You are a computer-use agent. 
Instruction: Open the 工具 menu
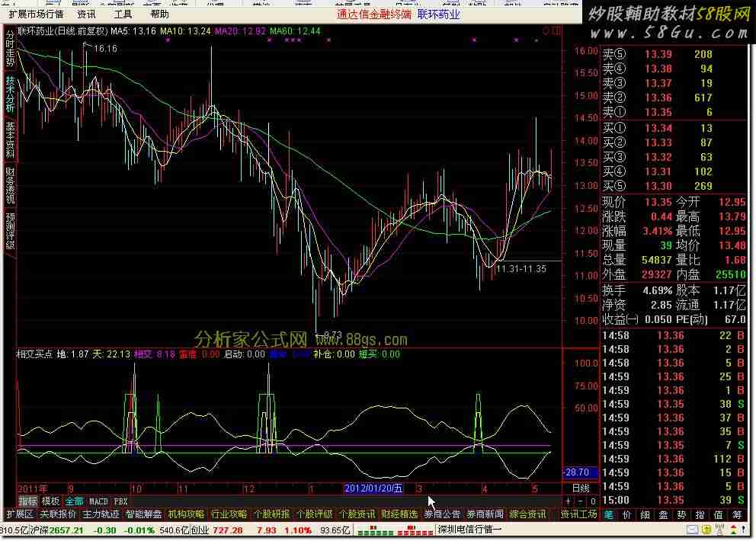click(123, 14)
